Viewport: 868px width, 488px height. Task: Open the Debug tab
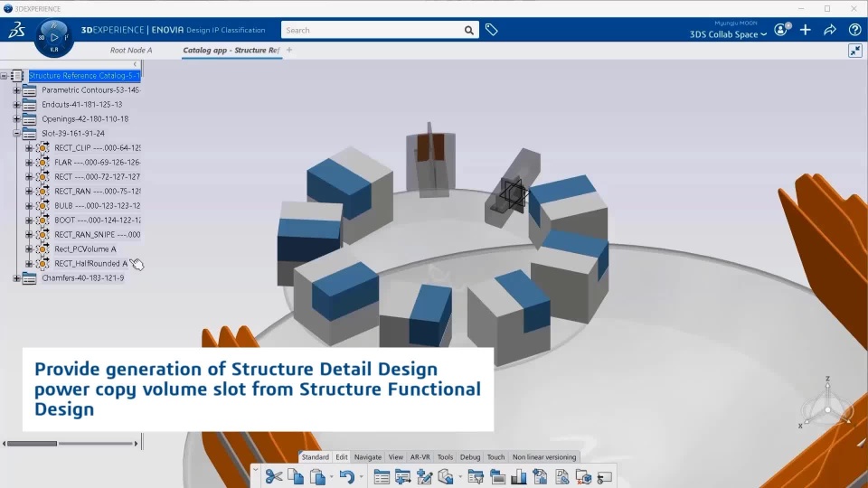point(470,457)
